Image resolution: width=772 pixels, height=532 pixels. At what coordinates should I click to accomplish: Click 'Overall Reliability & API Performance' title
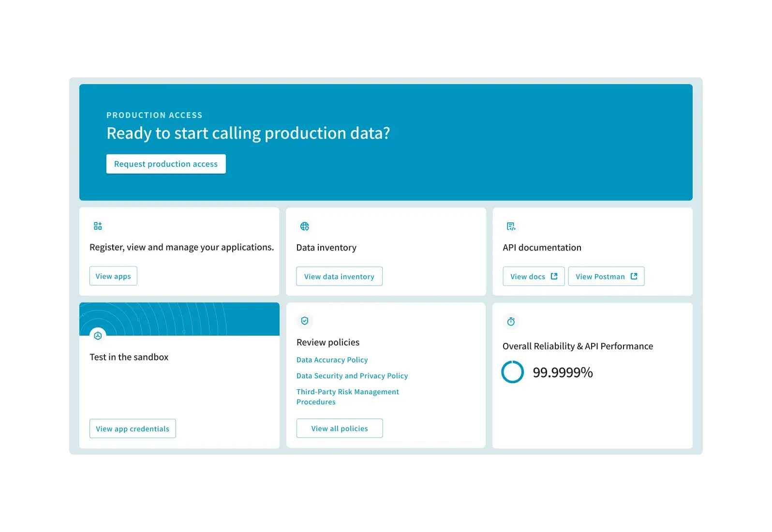pos(578,346)
